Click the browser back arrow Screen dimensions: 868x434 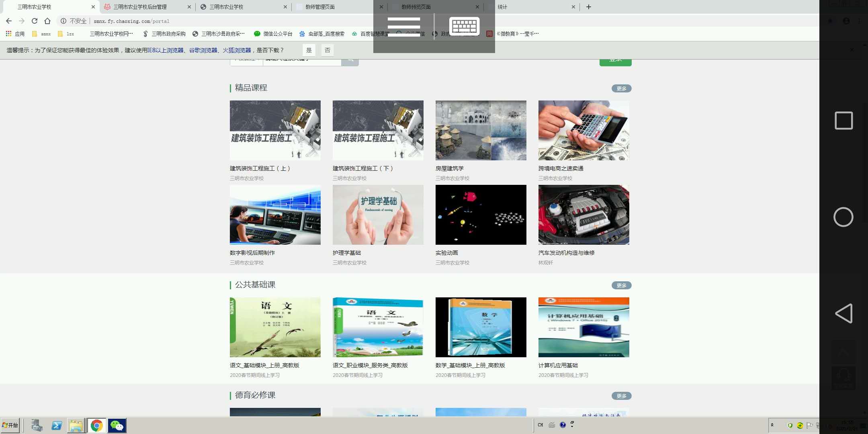click(x=9, y=21)
